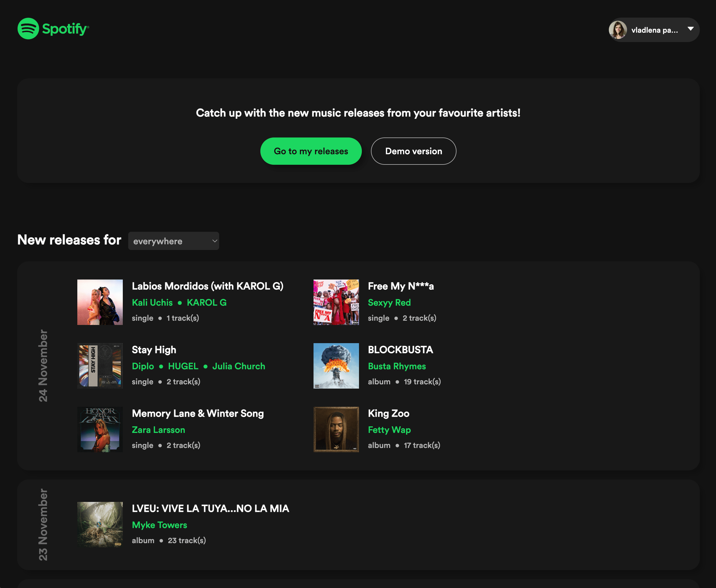Go to KAROL G artist page
Viewport: 716px width, 588px height.
[x=206, y=303]
